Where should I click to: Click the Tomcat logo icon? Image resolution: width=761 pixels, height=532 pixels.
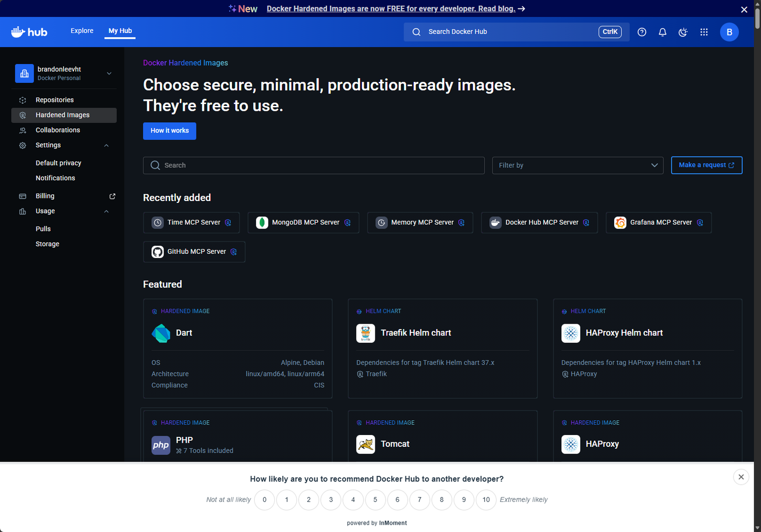tap(365, 445)
